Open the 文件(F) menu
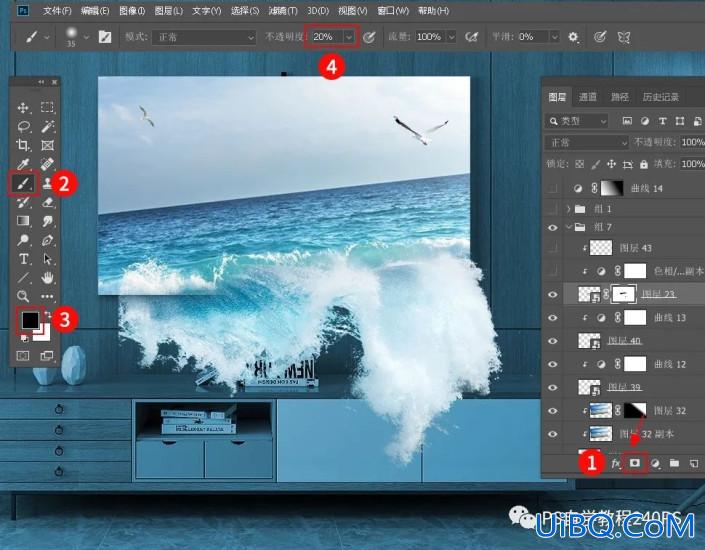This screenshot has height=550, width=705. click(57, 10)
